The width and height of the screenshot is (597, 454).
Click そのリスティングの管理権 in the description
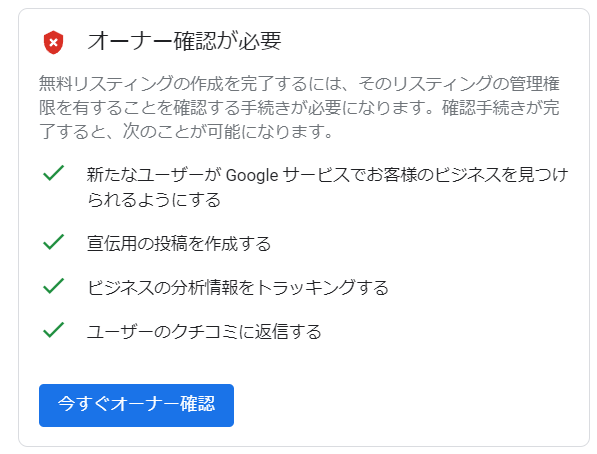click(x=458, y=84)
